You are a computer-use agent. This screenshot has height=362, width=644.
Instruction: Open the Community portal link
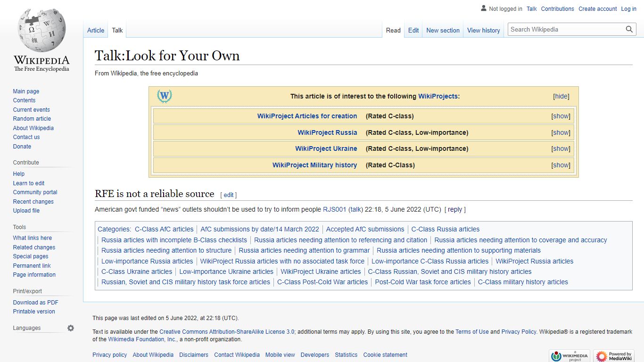coord(35,192)
